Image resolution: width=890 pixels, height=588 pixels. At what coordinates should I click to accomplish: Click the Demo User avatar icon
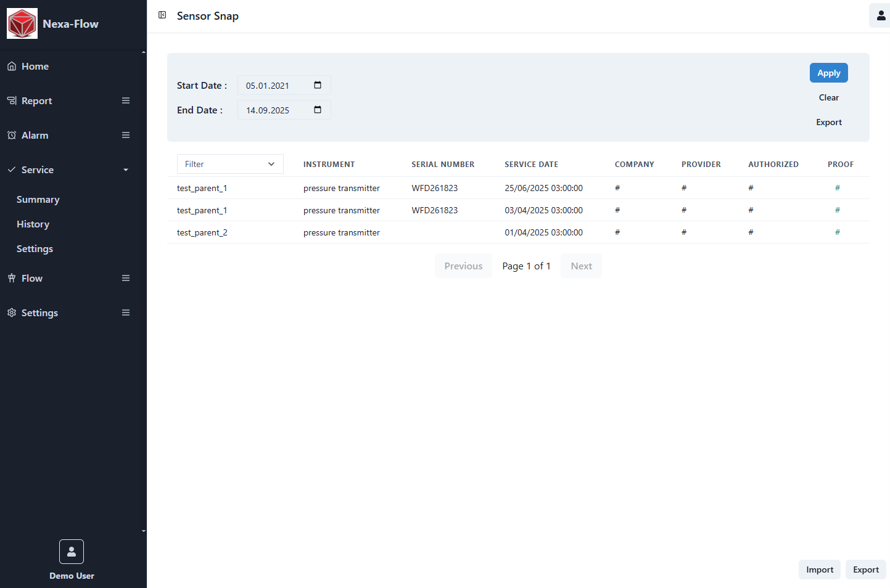pos(72,552)
